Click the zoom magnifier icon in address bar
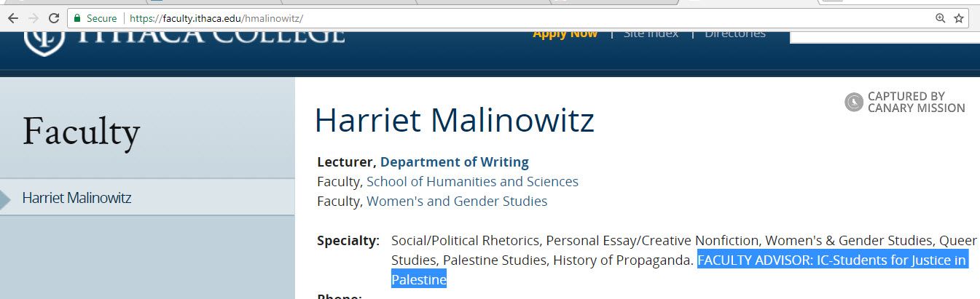 pyautogui.click(x=940, y=18)
